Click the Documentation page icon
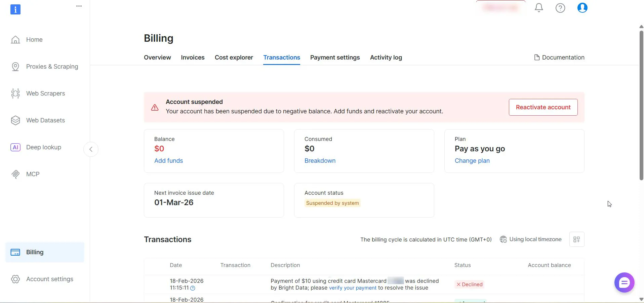This screenshot has width=644, height=303. (x=537, y=58)
